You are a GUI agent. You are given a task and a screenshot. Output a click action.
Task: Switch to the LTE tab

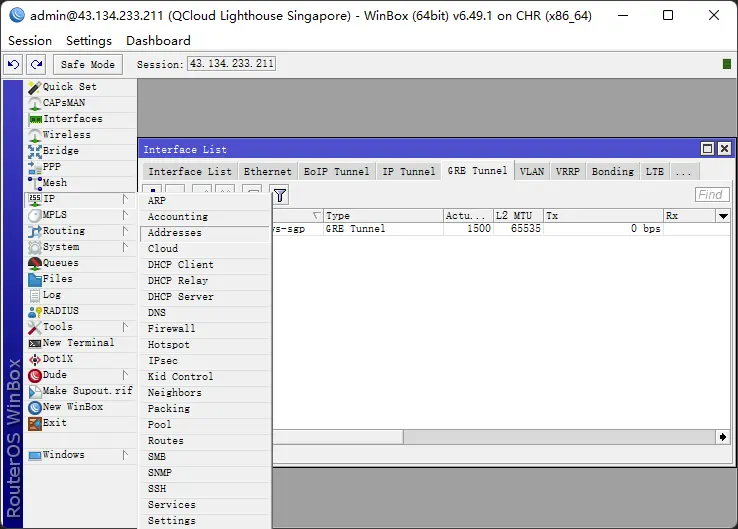pos(655,171)
